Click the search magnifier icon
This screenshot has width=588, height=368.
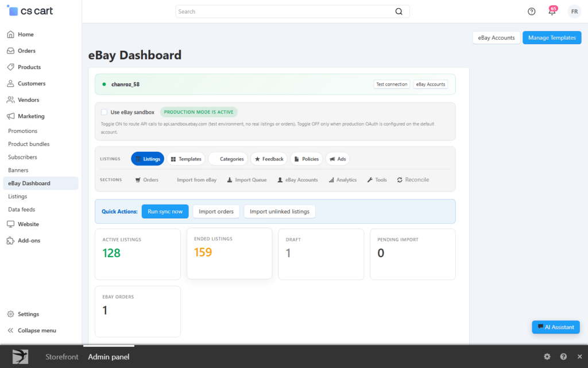[x=399, y=11]
